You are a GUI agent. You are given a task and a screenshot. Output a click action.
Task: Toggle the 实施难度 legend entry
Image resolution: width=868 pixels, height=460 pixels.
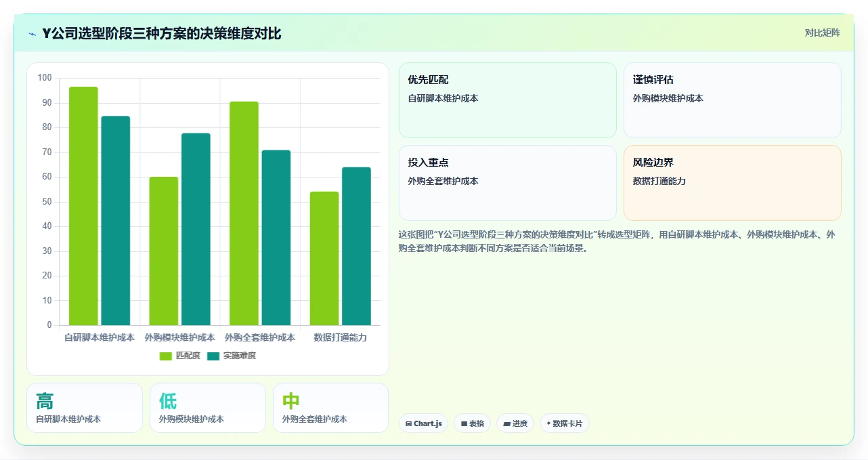coord(232,356)
